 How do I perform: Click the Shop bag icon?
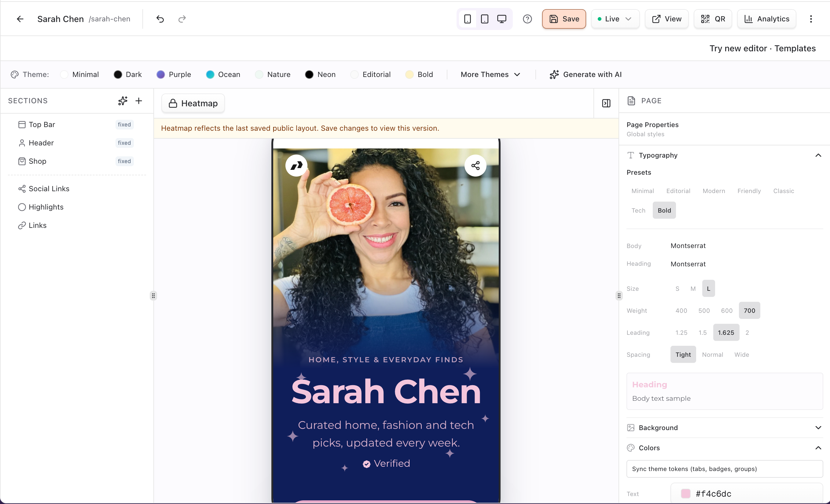[22, 161]
